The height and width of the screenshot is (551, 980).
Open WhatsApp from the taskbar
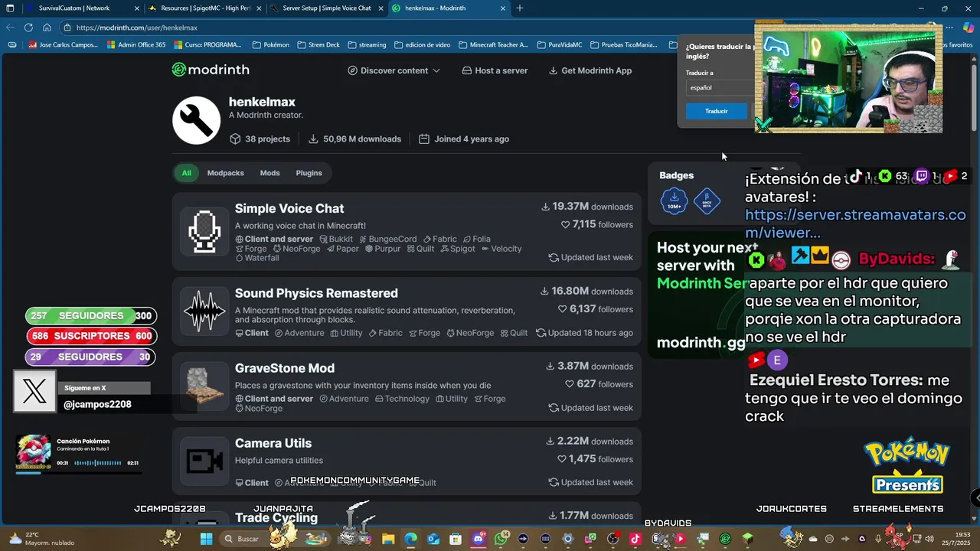pos(501,539)
